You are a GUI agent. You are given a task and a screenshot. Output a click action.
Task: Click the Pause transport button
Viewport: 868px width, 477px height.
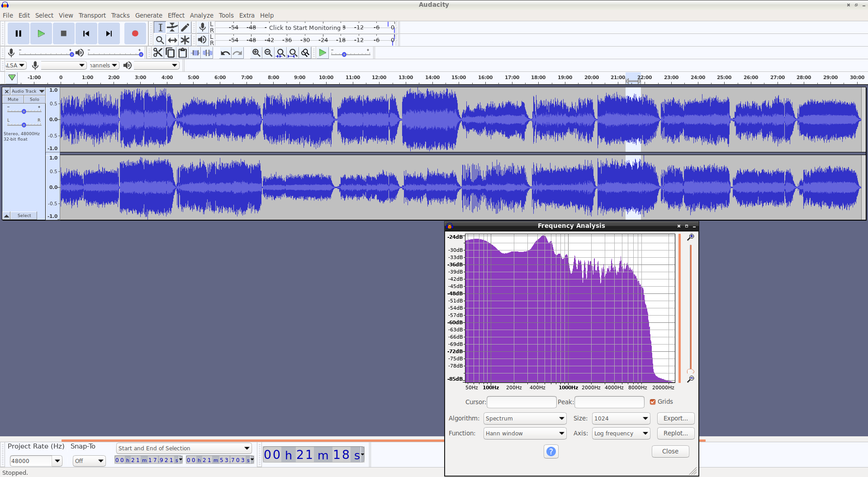pos(19,33)
